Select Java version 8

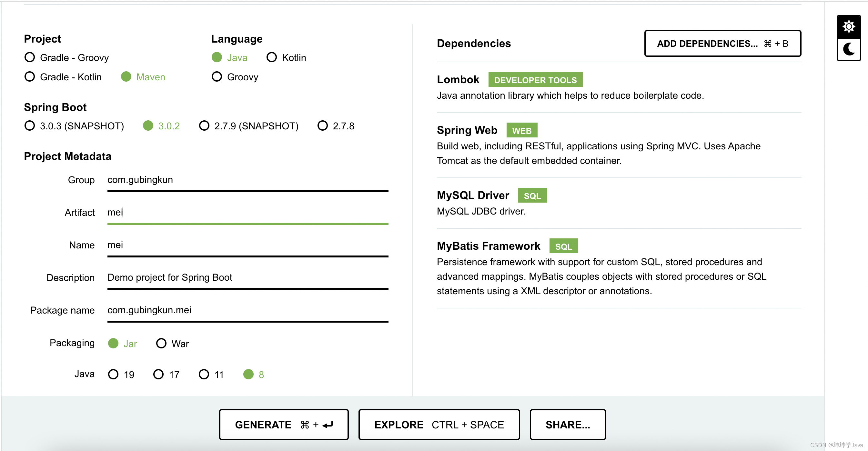[254, 375]
